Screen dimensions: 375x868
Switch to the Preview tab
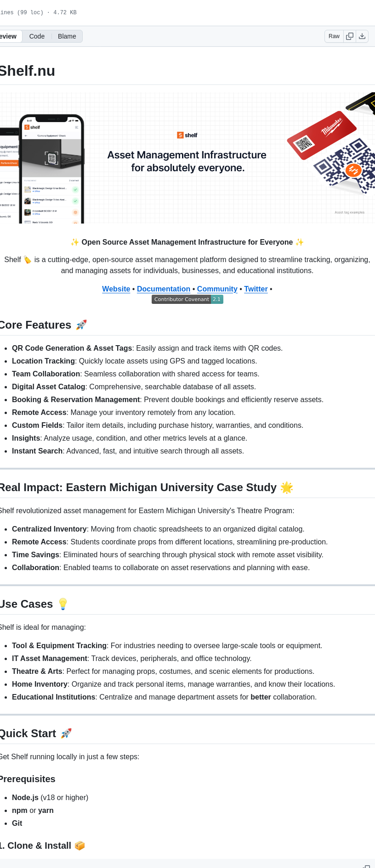point(8,36)
